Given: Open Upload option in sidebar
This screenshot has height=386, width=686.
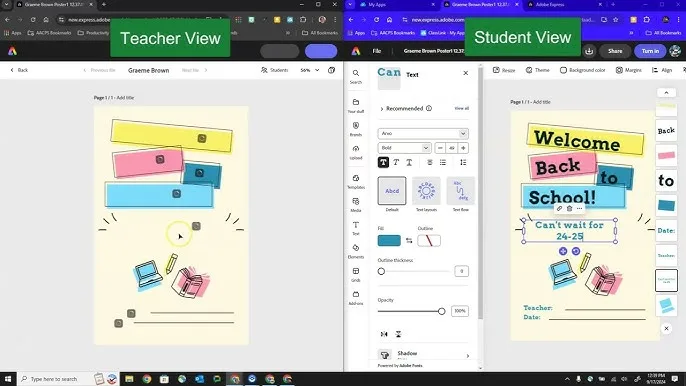Looking at the screenshot, I should click(x=356, y=152).
